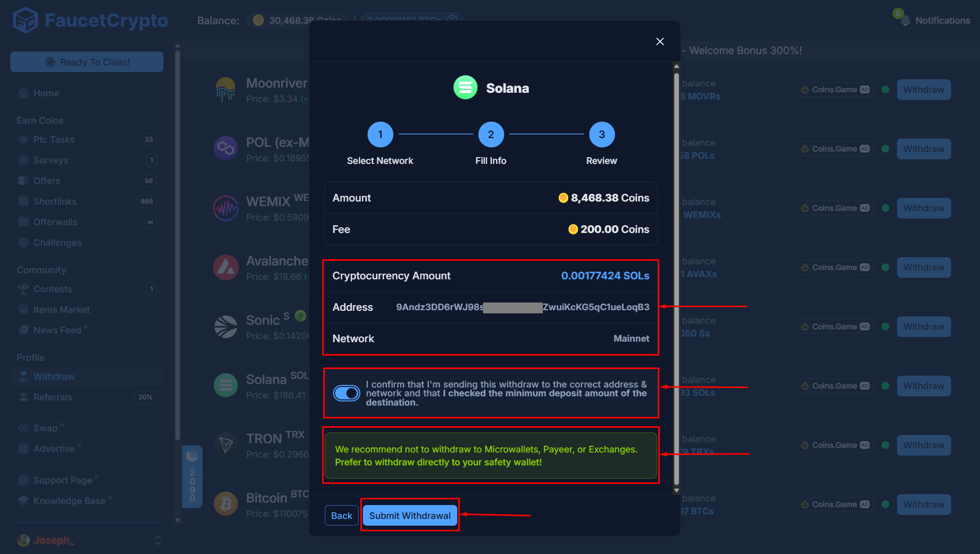Click the Advertise sidebar icon
The image size is (980, 554).
click(23, 449)
